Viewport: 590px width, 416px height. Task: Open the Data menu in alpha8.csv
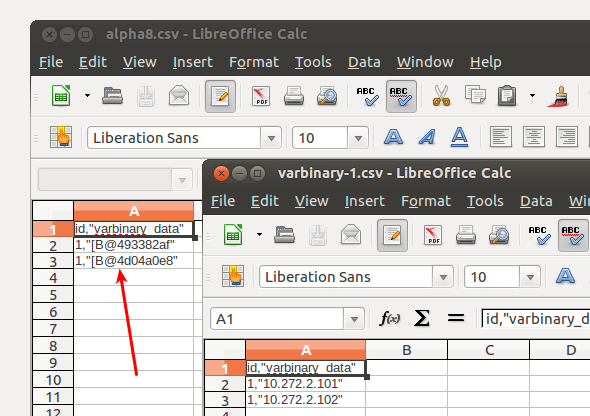coord(364,62)
